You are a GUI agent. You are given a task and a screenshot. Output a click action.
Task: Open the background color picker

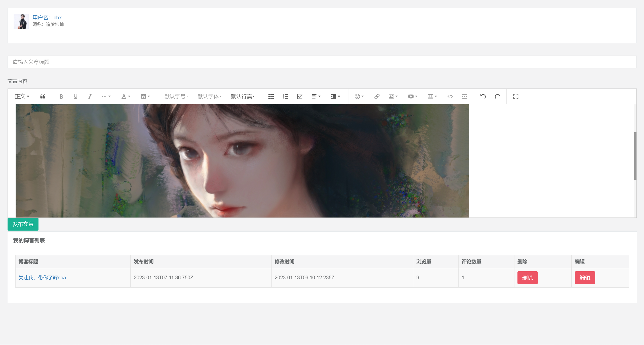(145, 97)
